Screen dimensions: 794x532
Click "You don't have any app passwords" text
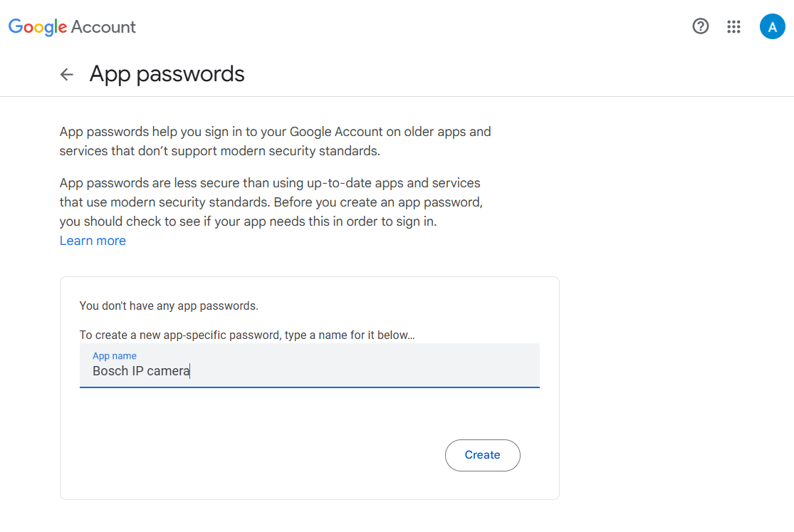click(x=169, y=306)
